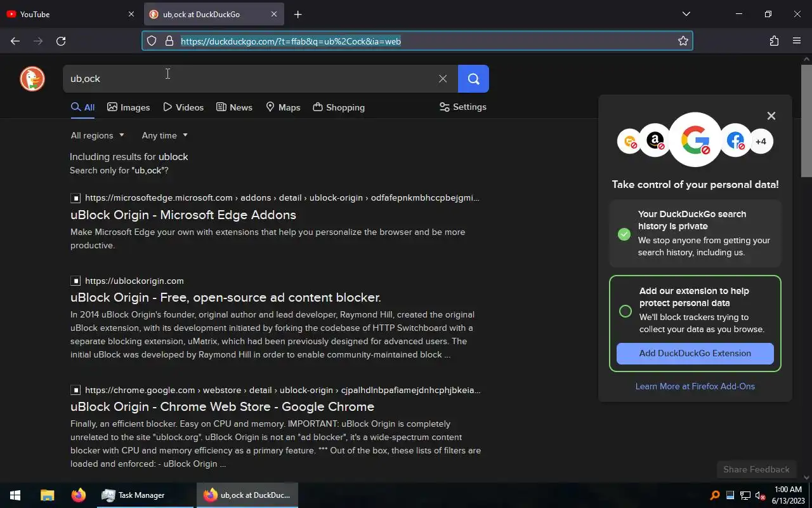The width and height of the screenshot is (812, 508).
Task: Click the ublock suggested spelling link
Action: pos(173,157)
